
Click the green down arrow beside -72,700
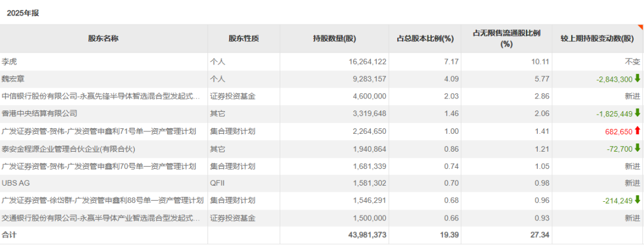[637, 148]
